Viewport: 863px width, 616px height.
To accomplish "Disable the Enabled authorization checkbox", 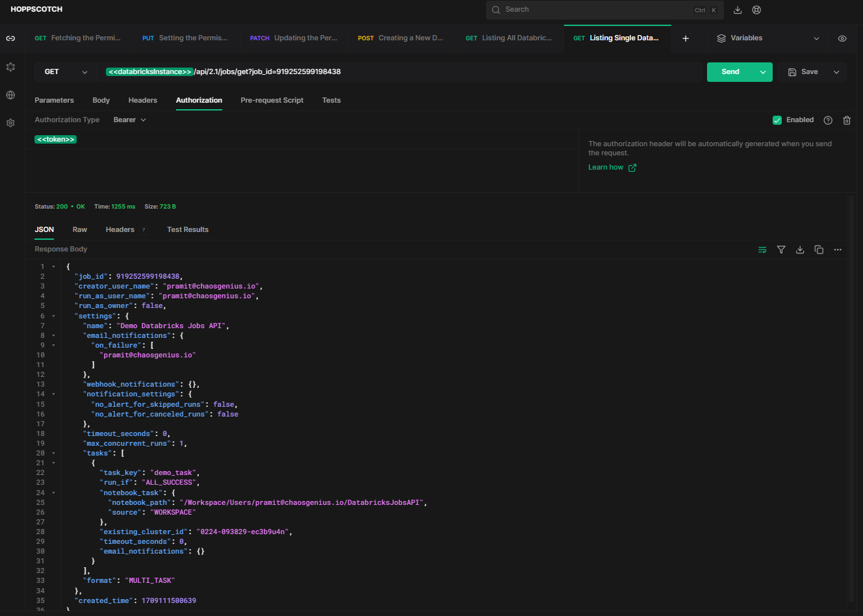I will point(777,120).
